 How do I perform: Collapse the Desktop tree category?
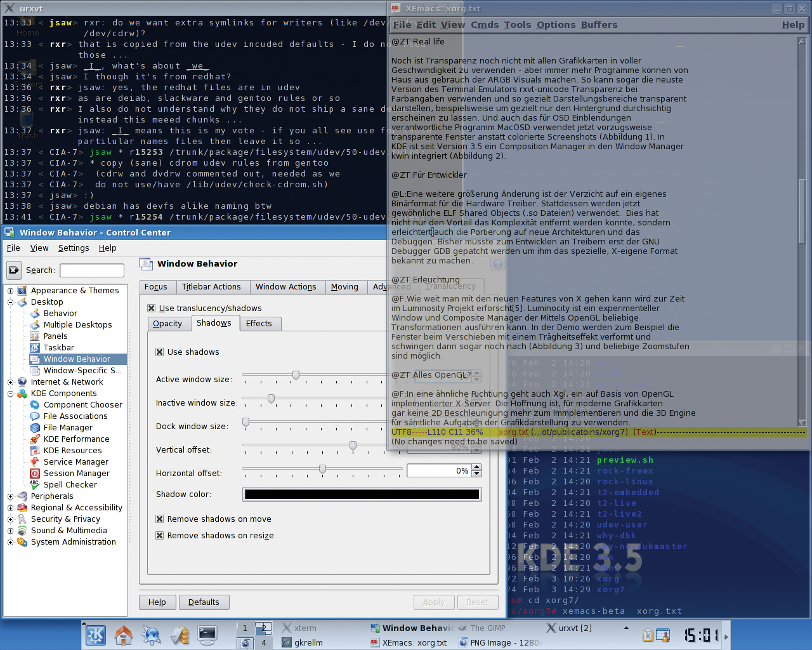[10, 302]
